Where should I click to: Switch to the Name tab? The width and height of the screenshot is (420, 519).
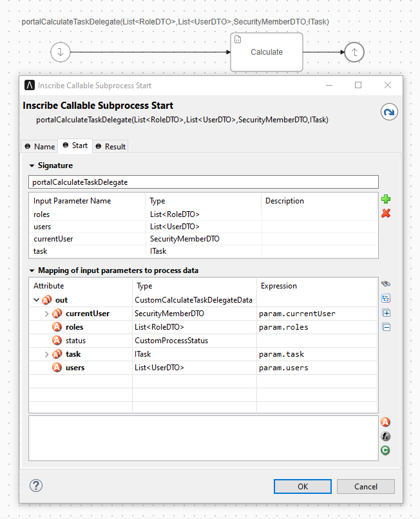pos(39,146)
